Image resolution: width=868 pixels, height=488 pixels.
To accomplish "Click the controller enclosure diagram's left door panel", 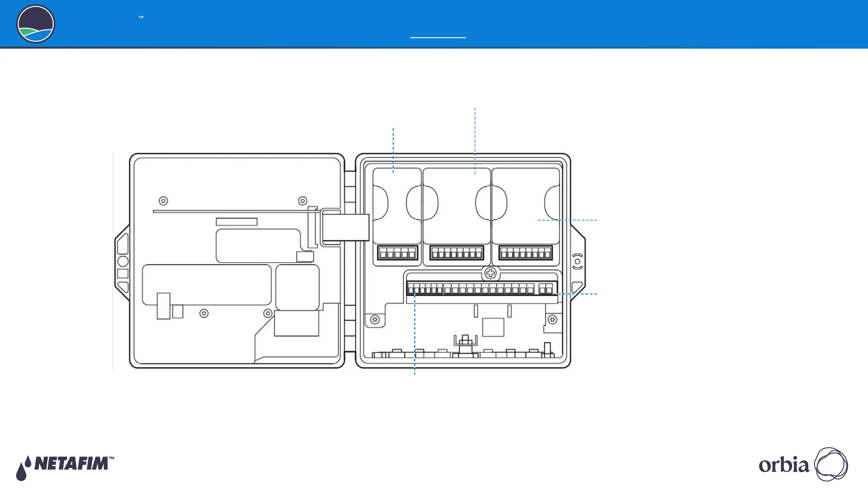I will (x=237, y=261).
